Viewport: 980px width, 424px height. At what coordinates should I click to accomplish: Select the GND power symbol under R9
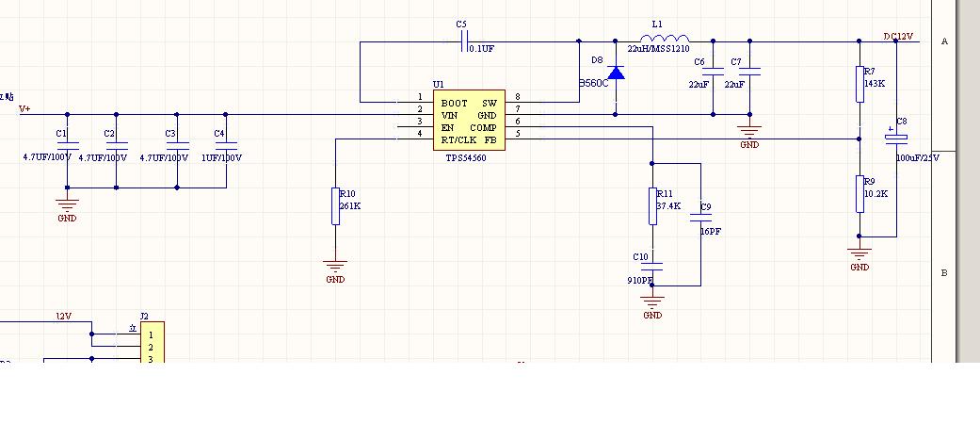860,253
